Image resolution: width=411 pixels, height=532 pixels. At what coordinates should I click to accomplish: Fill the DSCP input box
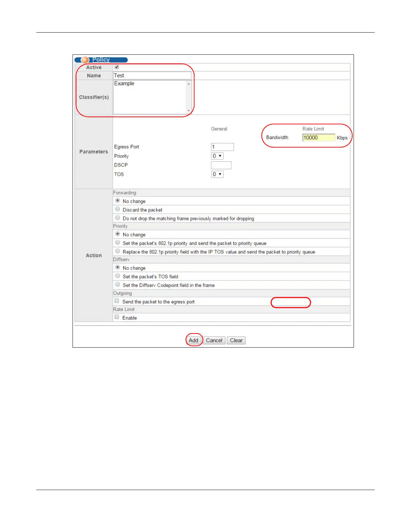tap(221, 165)
